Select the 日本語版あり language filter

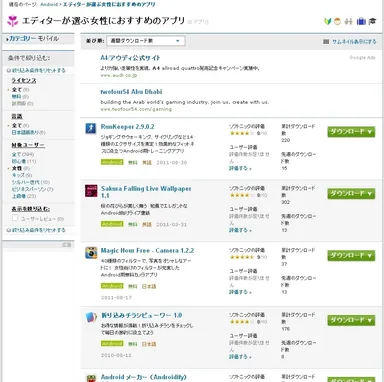25,133
